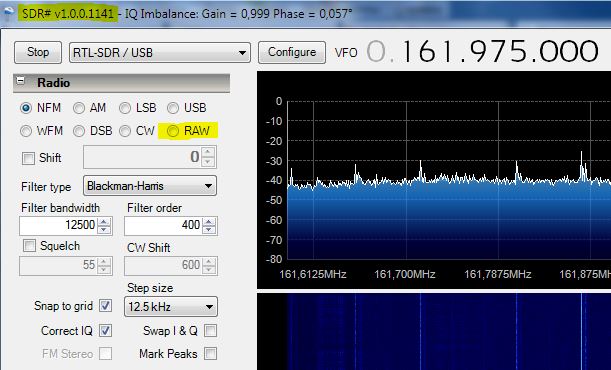
Task: Enable the Squelch checkbox
Action: pos(29,246)
